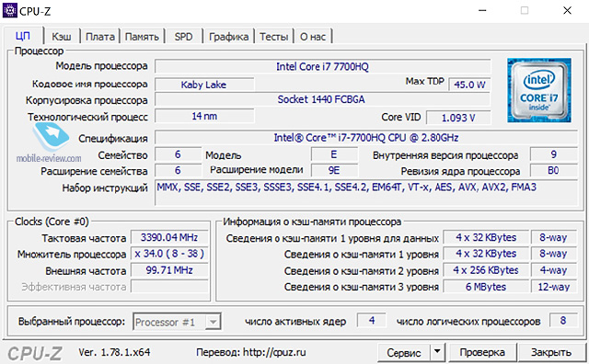Click the Закрыть button
589x364 pixels.
550,353
